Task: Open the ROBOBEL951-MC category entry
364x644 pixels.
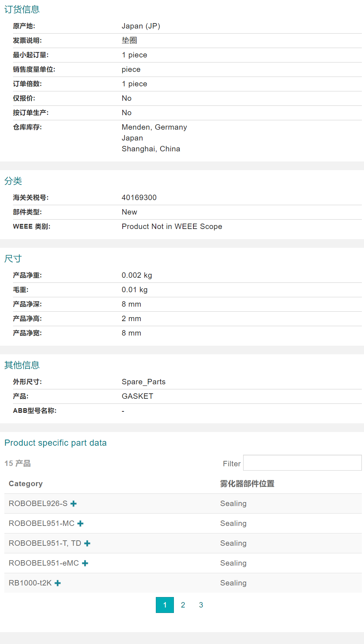Action: pyautogui.click(x=41, y=523)
